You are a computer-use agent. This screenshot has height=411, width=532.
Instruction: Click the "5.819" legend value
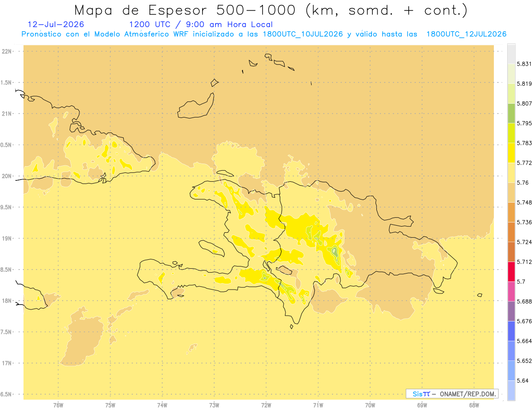point(524,83)
